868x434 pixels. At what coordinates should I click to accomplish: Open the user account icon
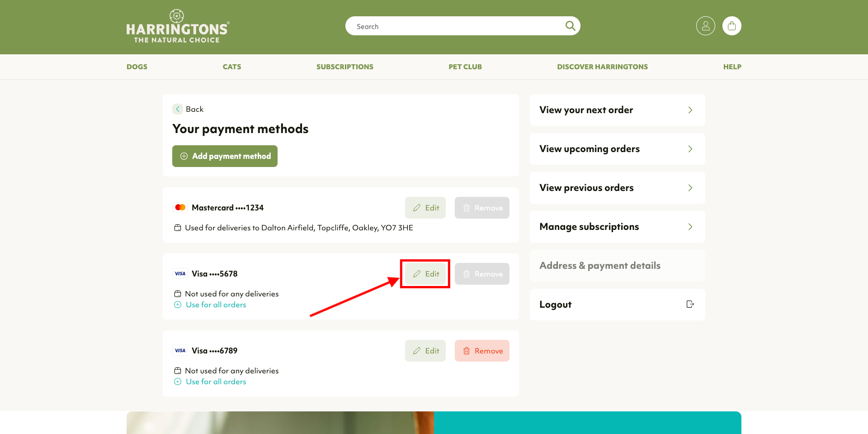click(705, 26)
